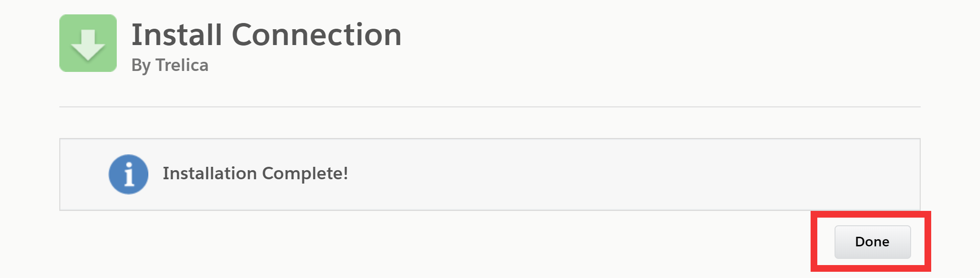Click the letter i in the info circle

pyautogui.click(x=129, y=174)
